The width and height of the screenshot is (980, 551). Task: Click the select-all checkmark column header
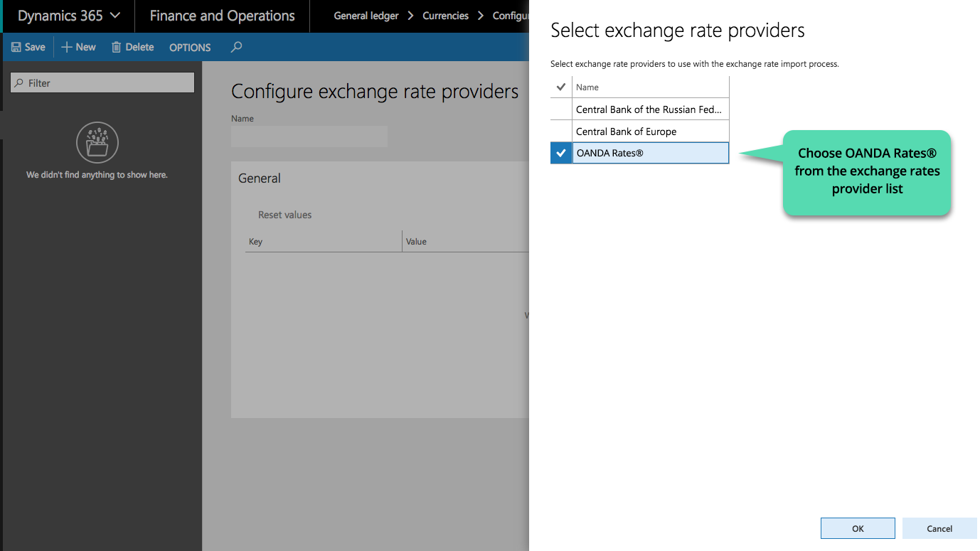coord(561,87)
